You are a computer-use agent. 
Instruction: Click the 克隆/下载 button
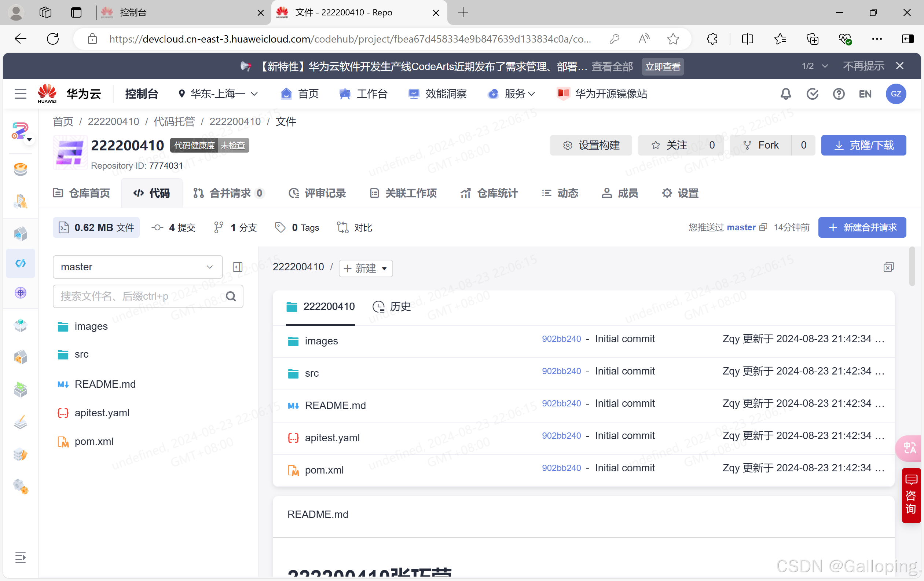(863, 145)
